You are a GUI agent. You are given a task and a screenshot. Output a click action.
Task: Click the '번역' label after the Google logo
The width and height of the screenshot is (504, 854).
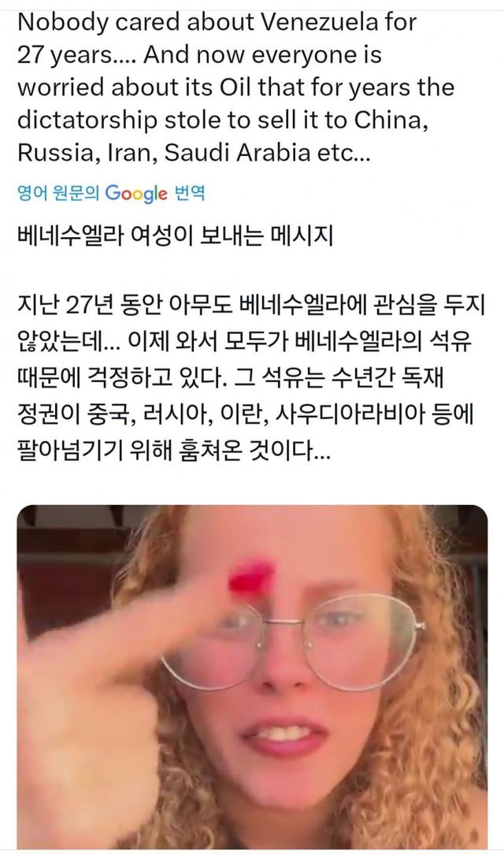(x=190, y=193)
